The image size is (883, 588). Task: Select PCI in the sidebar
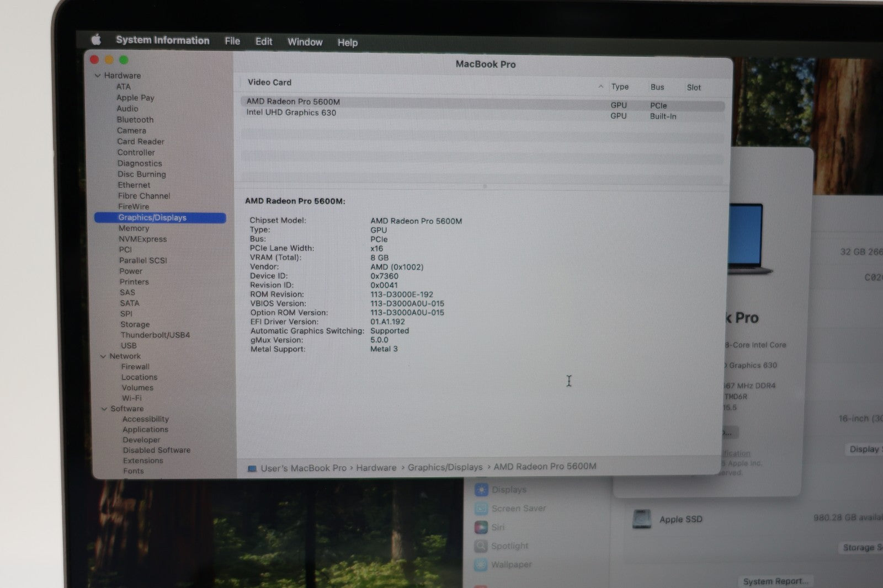(125, 250)
